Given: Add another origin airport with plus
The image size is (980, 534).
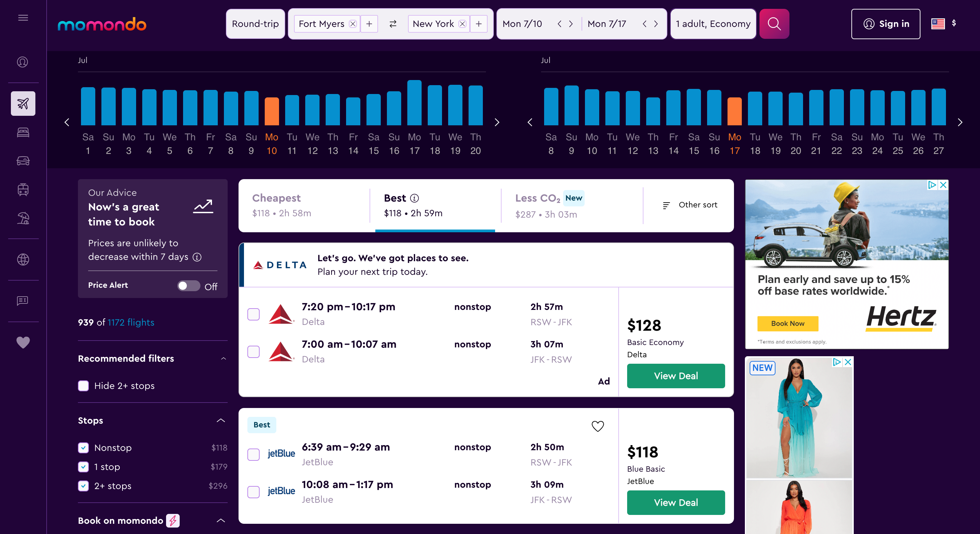Looking at the screenshot, I should point(369,24).
